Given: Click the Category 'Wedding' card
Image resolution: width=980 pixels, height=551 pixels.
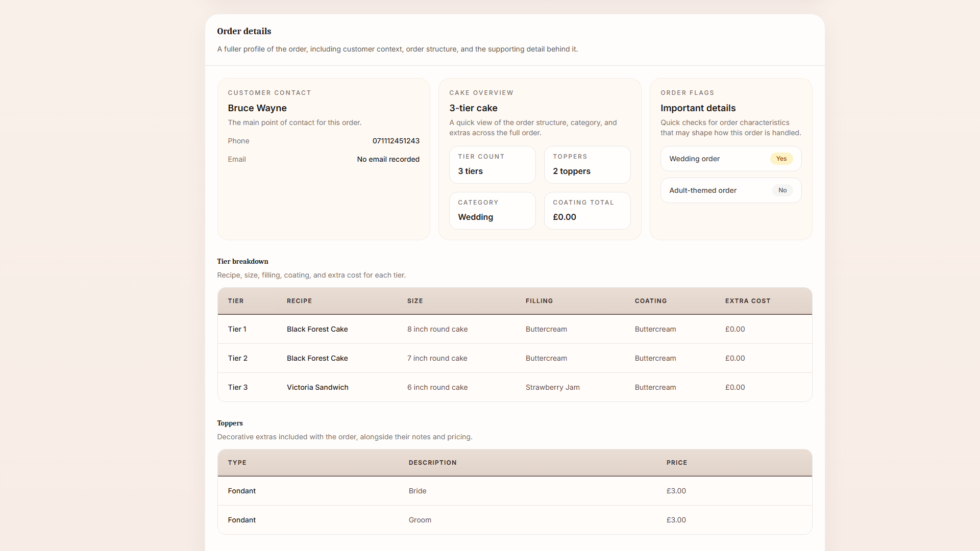Looking at the screenshot, I should pyautogui.click(x=493, y=211).
